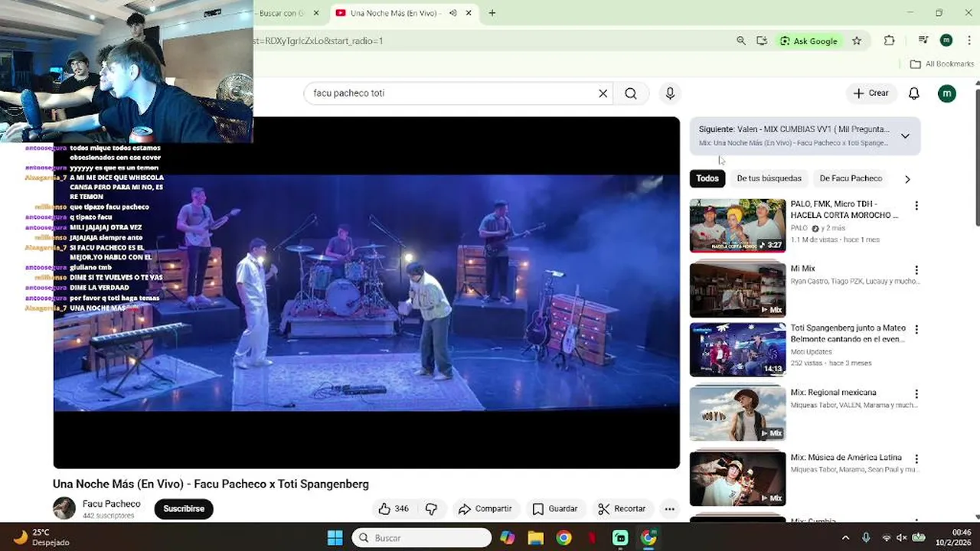Image resolution: width=980 pixels, height=551 pixels.
Task: Select the De tus búsquedas chip
Action: coord(769,178)
